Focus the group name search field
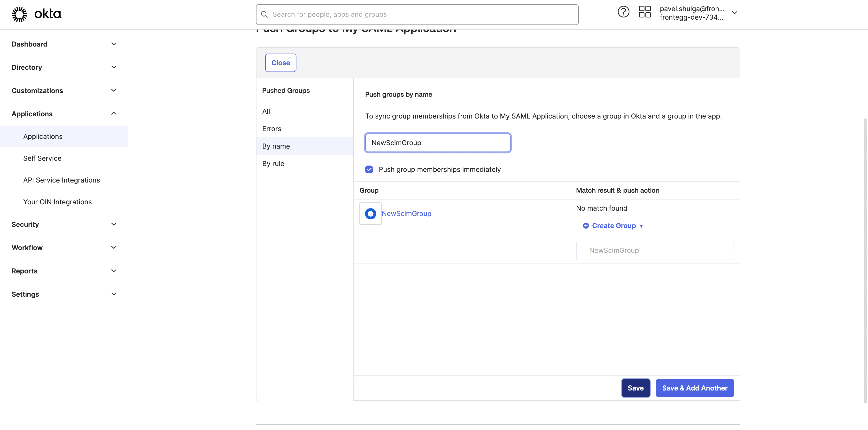This screenshot has width=868, height=430. pyautogui.click(x=438, y=143)
